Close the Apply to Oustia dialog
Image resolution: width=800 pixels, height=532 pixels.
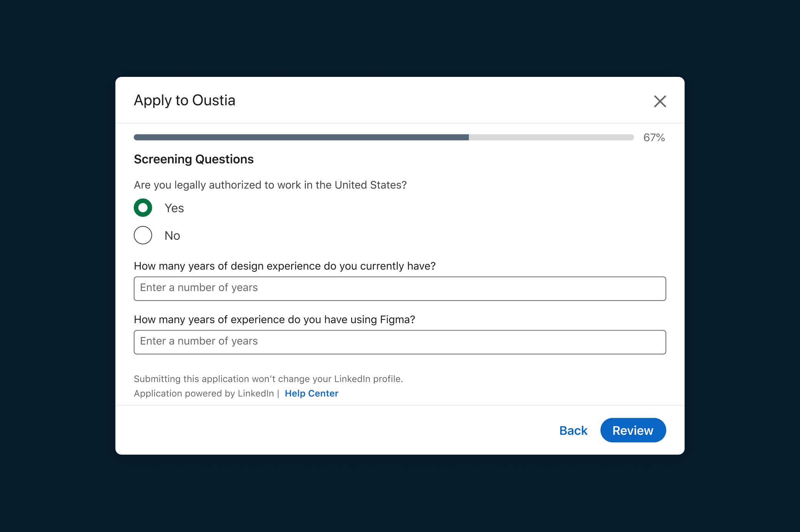660,101
